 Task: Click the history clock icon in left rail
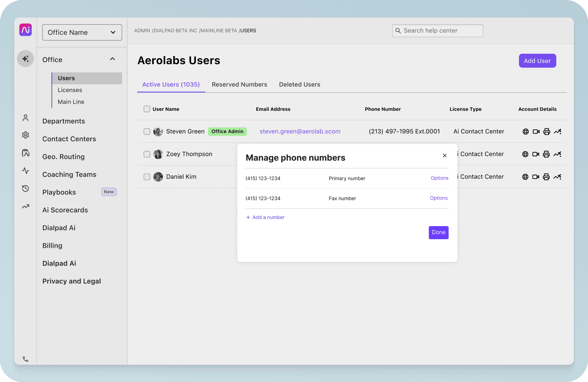(x=25, y=188)
